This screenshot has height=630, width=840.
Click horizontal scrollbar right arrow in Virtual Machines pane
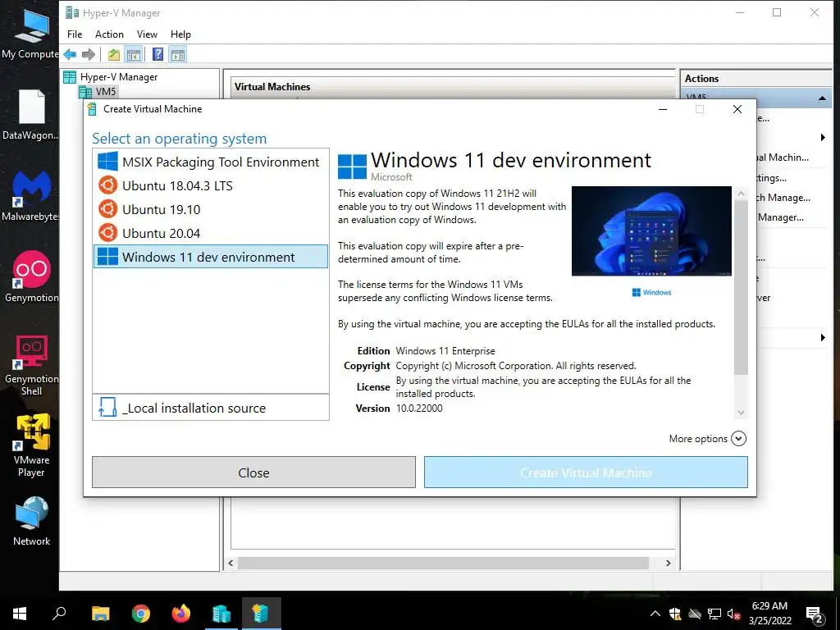pyautogui.click(x=668, y=563)
